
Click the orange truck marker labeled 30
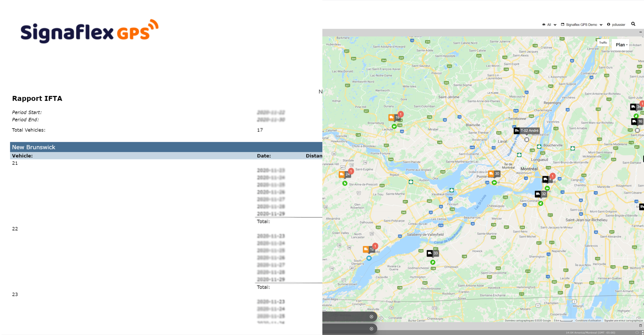coord(494,174)
